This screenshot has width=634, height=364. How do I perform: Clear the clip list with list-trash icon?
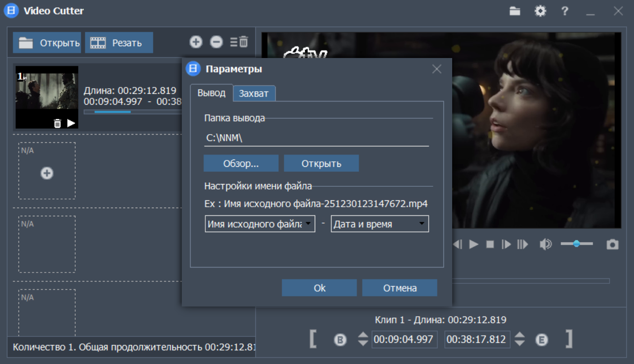239,42
